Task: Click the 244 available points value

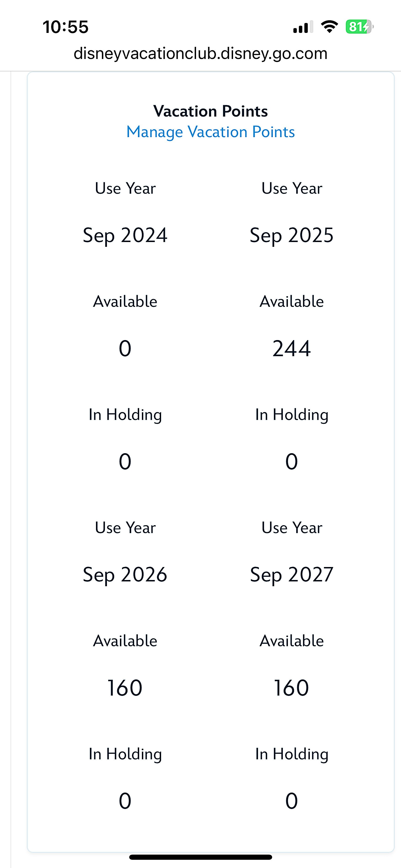Action: (x=292, y=349)
